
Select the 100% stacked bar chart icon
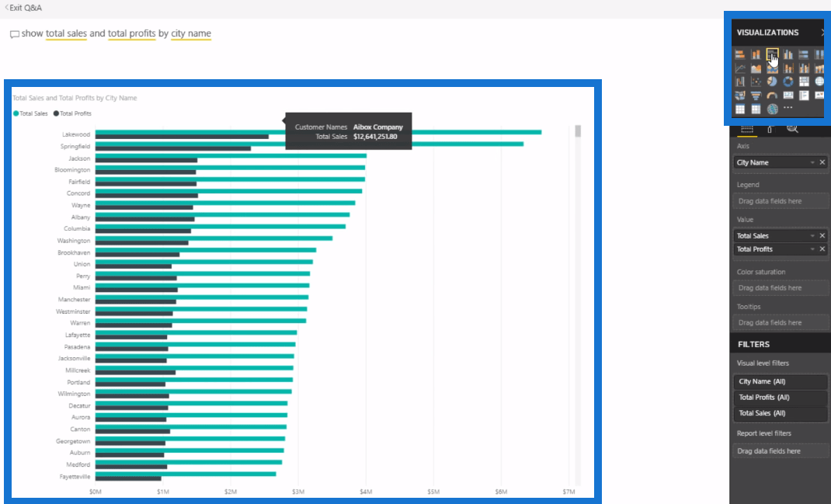point(804,54)
